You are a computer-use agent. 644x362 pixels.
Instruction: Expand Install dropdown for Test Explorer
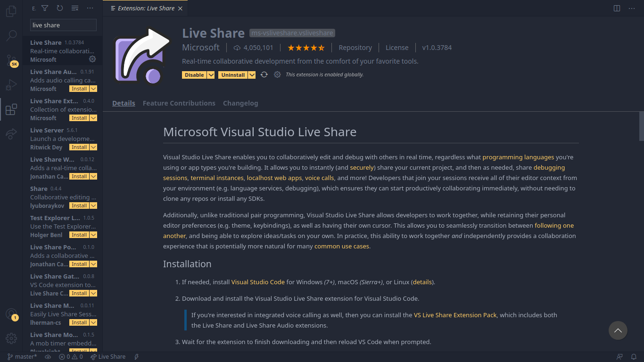click(93, 235)
